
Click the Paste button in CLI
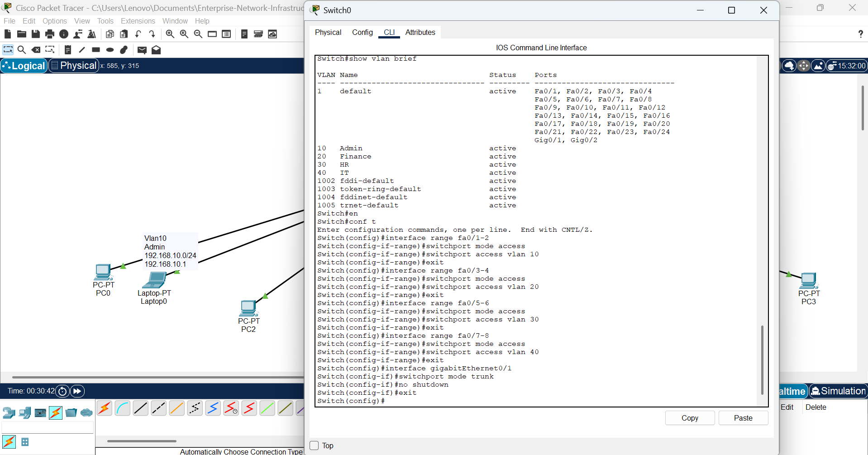(743, 418)
